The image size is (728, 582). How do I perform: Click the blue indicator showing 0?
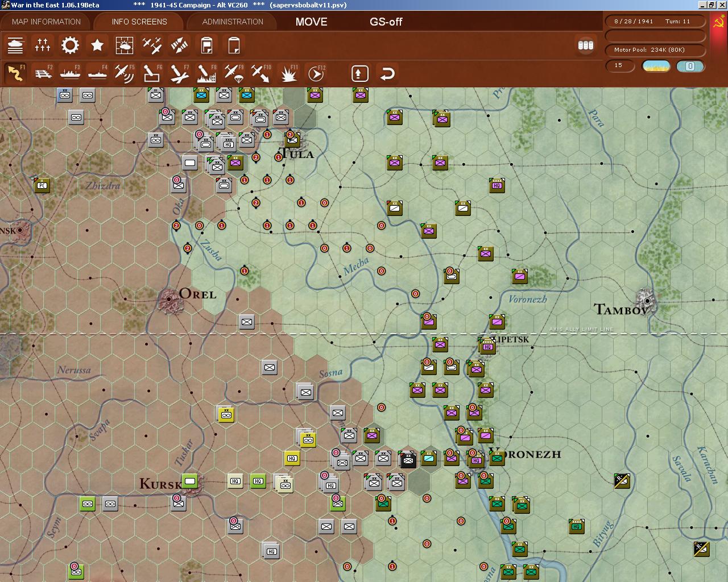690,66
